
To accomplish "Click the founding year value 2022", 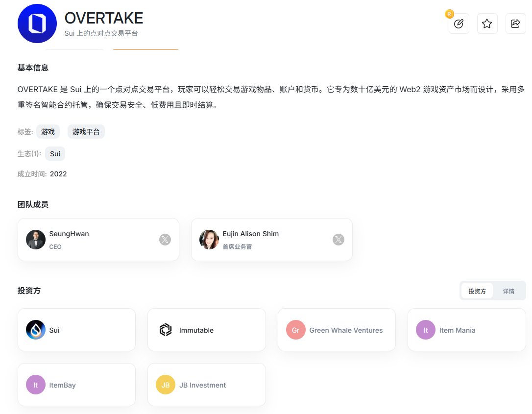I will tap(58, 174).
